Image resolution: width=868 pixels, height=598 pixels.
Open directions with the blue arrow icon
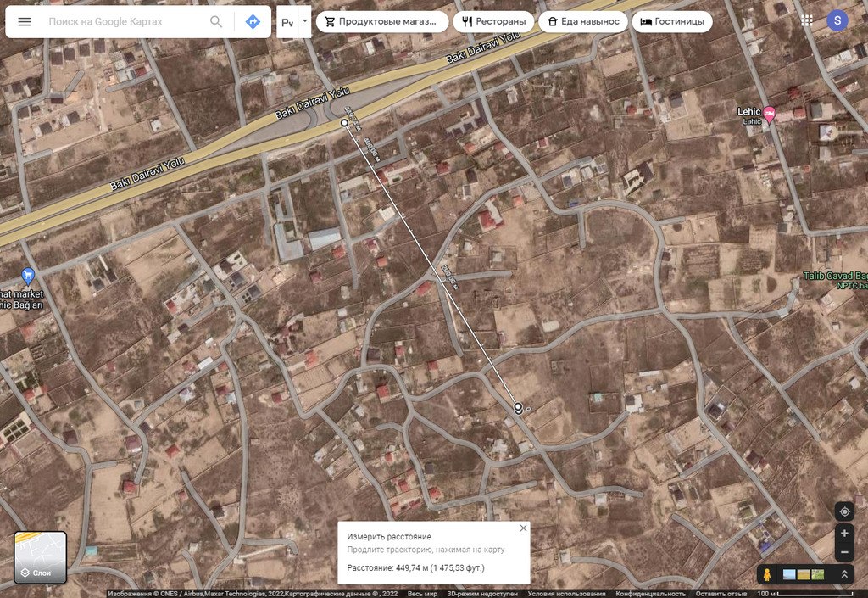(253, 22)
